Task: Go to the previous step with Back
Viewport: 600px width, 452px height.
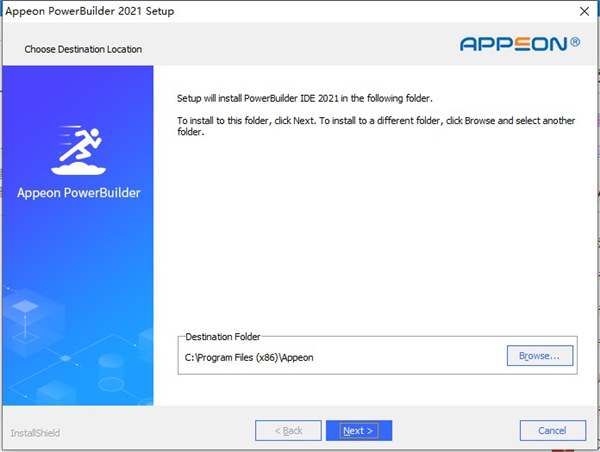Action: pos(288,431)
